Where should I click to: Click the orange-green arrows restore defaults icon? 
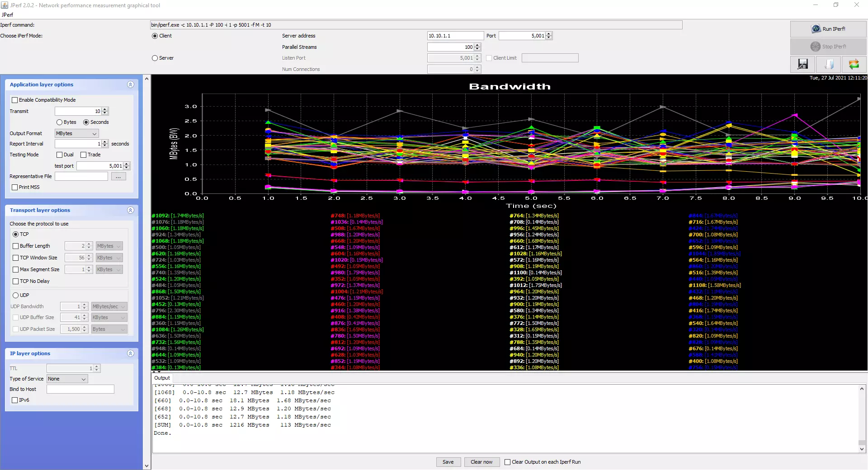click(854, 64)
